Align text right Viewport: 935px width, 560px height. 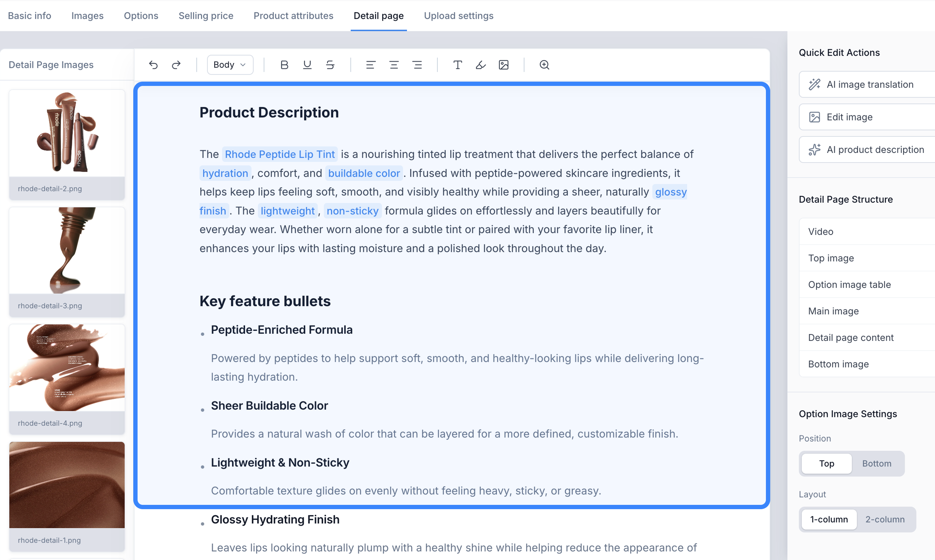tap(417, 65)
